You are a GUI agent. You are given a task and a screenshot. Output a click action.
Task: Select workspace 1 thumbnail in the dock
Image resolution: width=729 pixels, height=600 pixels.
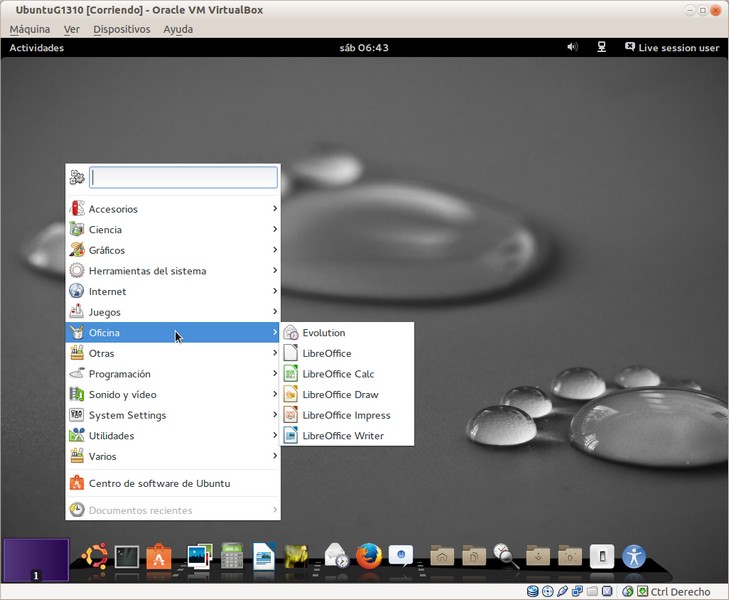(36, 560)
